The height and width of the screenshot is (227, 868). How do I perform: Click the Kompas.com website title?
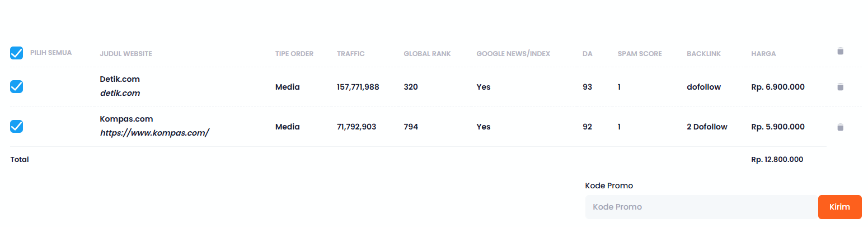click(x=126, y=119)
